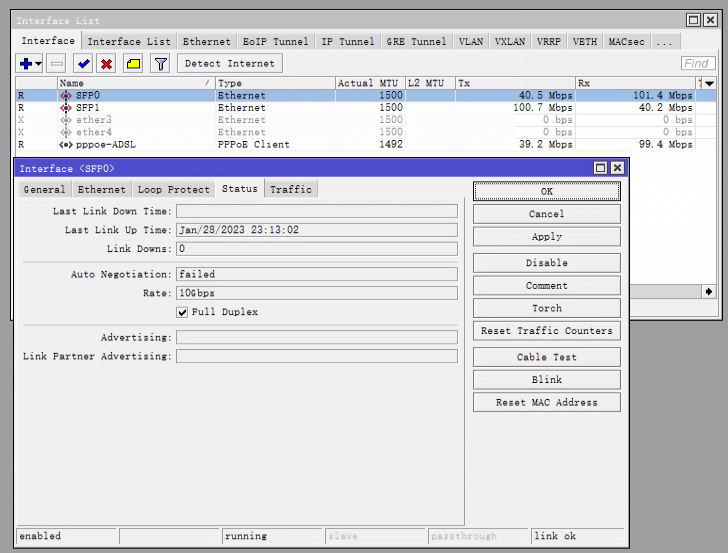This screenshot has height=553, width=728.
Task: Select the SFP1 interface icon in list
Action: pyautogui.click(x=66, y=108)
